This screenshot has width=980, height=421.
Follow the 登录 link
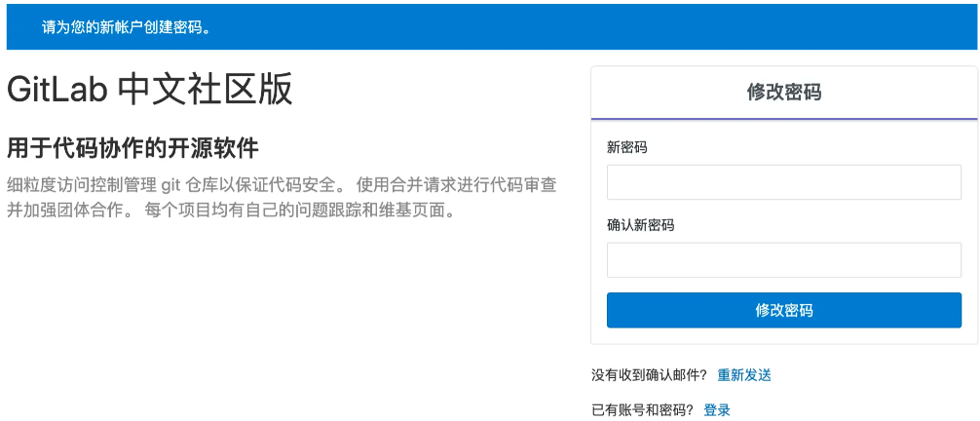coord(717,410)
